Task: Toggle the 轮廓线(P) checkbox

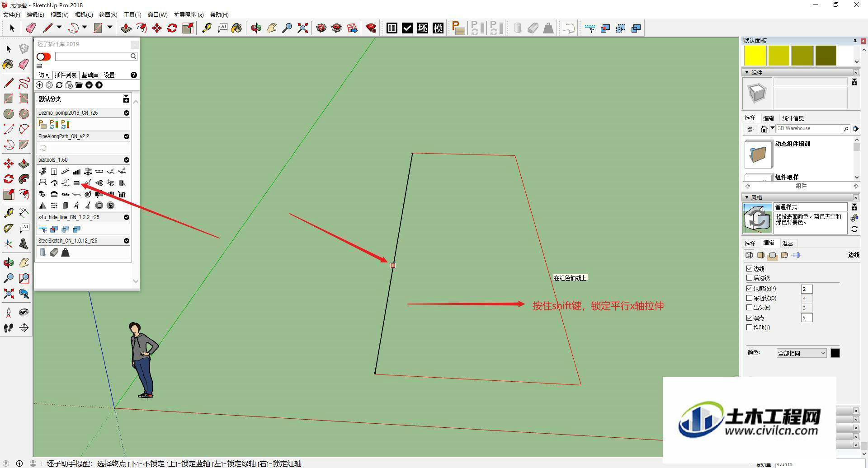Action: (x=749, y=289)
